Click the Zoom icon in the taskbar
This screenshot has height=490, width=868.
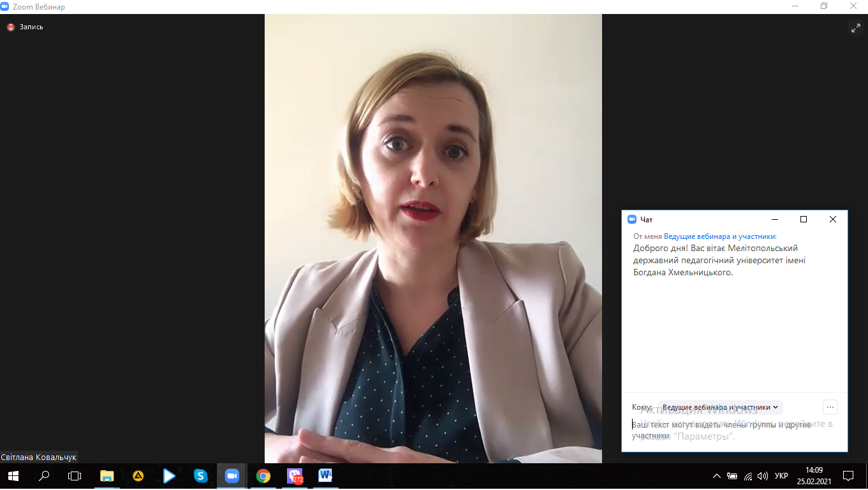point(232,476)
